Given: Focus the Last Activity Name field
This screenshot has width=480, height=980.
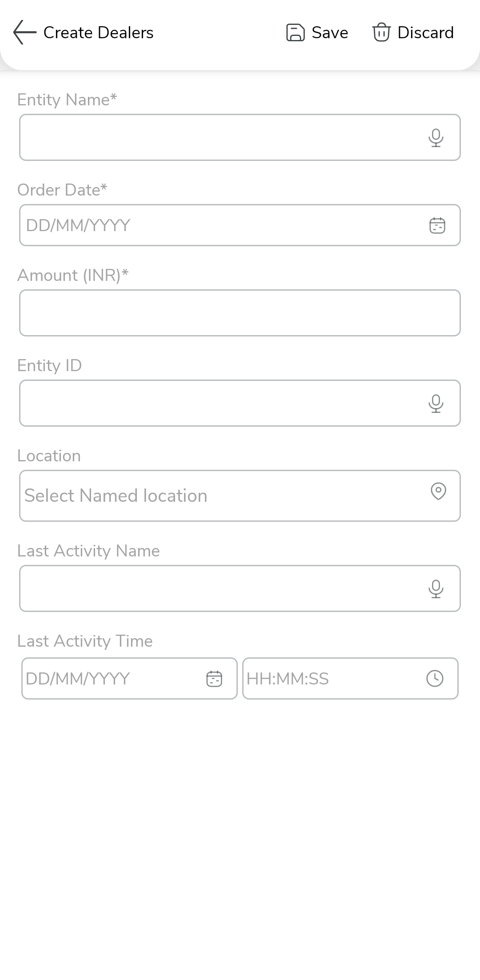Looking at the screenshot, I should [x=218, y=589].
